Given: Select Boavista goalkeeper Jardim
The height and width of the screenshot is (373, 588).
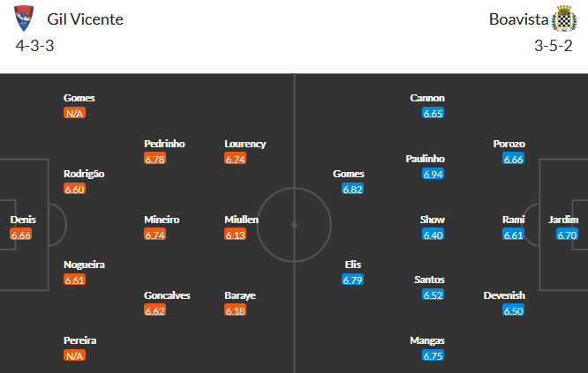Looking at the screenshot, I should [563, 220].
